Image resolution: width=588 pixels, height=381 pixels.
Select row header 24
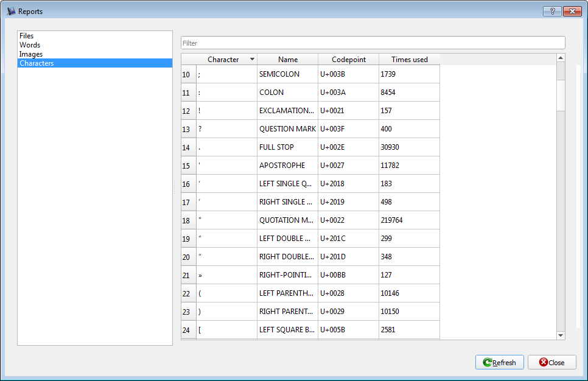pos(189,330)
